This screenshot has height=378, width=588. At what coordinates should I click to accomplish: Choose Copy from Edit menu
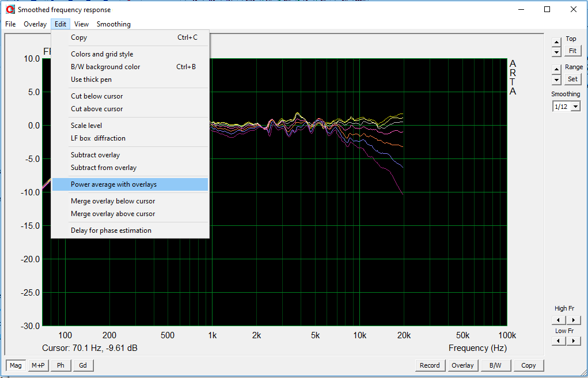[x=130, y=37]
